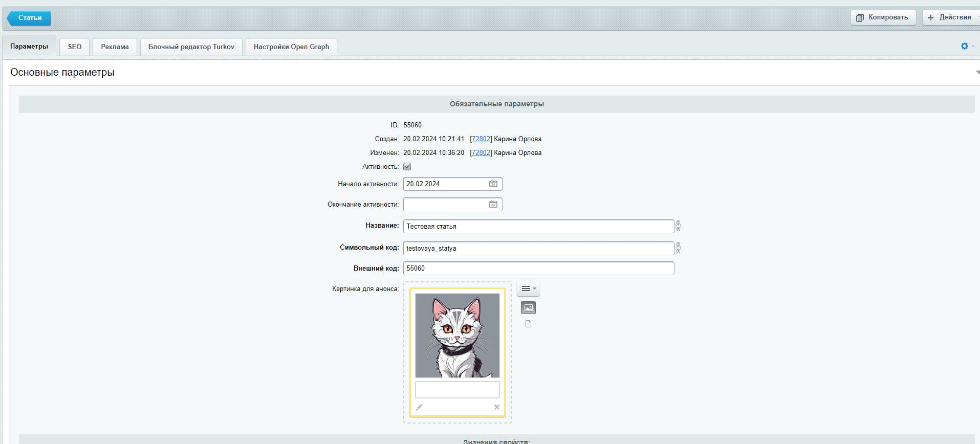Edit anons picture with pencil icon

click(x=419, y=407)
